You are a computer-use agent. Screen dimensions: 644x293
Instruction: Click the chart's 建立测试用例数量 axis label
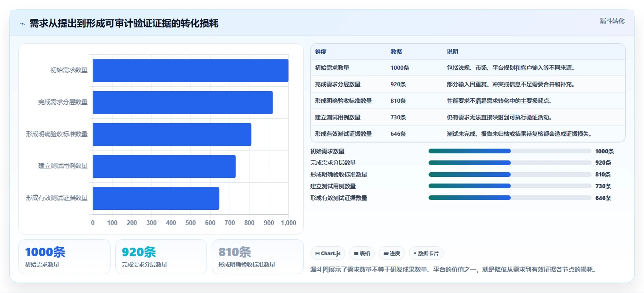click(63, 166)
